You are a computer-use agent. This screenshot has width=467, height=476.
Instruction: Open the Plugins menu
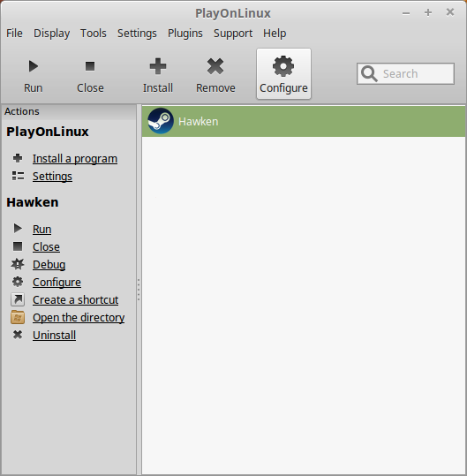(x=185, y=33)
